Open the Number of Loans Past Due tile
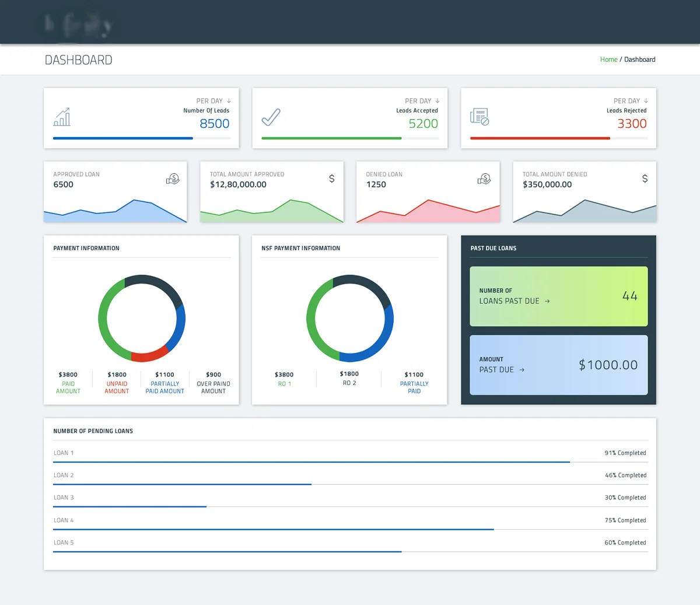700x605 pixels. (x=558, y=296)
